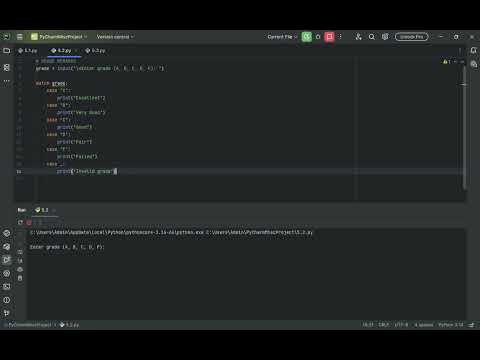Toggle scroll to end icon in Run console
This screenshot has width=480, height=360.
coord(20,260)
